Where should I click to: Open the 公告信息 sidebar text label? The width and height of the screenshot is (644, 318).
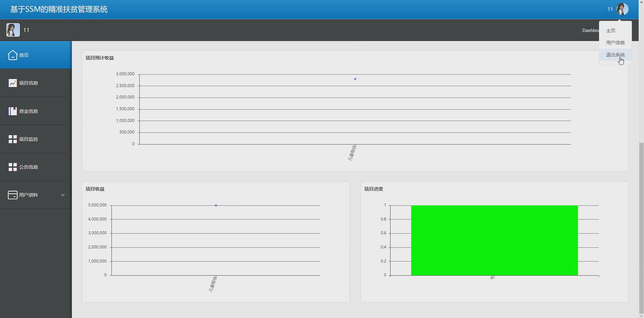[x=29, y=167]
